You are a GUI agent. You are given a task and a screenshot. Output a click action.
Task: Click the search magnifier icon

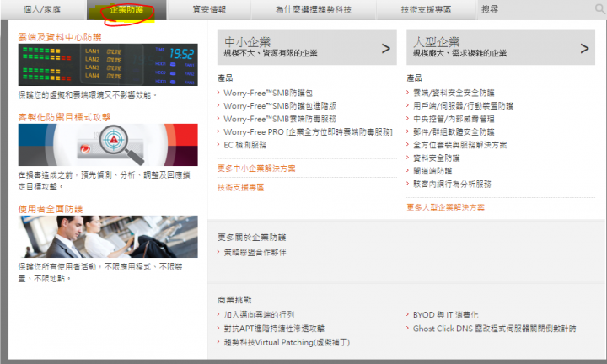[599, 9]
